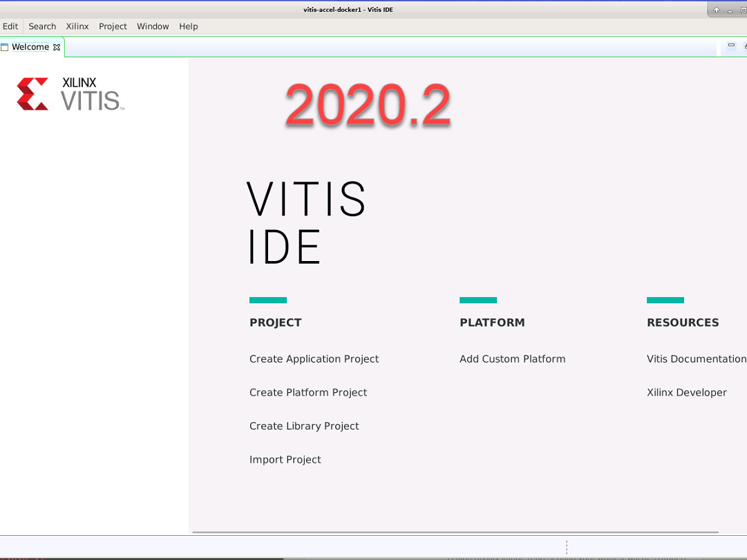Click Create Platform Project
Viewport: 747px width, 560px height.
tap(308, 392)
